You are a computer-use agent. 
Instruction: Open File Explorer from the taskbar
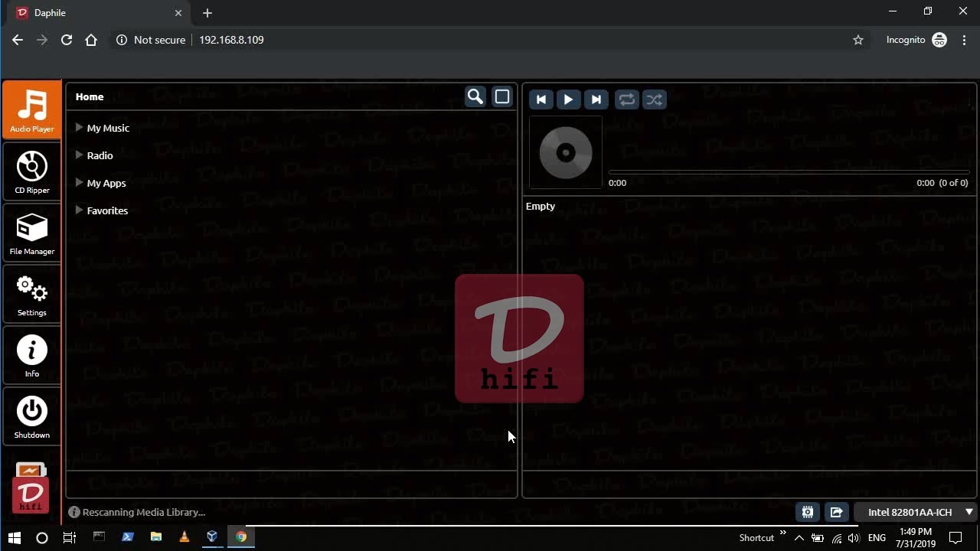coord(155,537)
